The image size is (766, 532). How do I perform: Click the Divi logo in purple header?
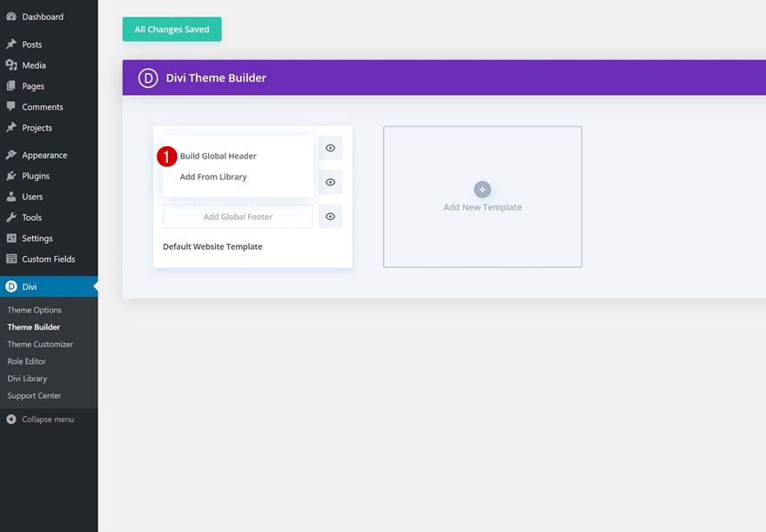(x=148, y=78)
